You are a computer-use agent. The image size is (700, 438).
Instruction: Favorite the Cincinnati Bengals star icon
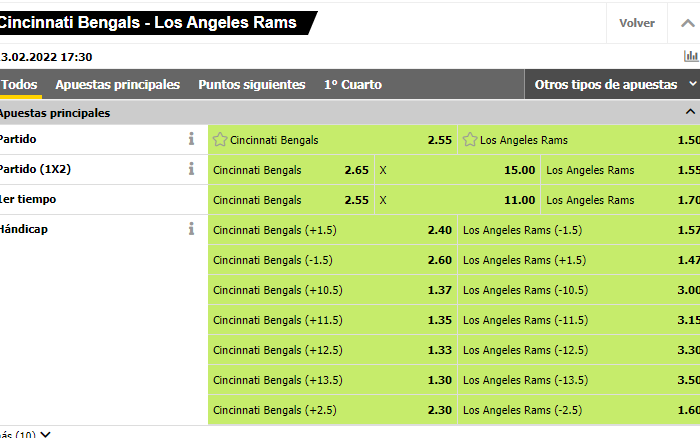pyautogui.click(x=220, y=140)
